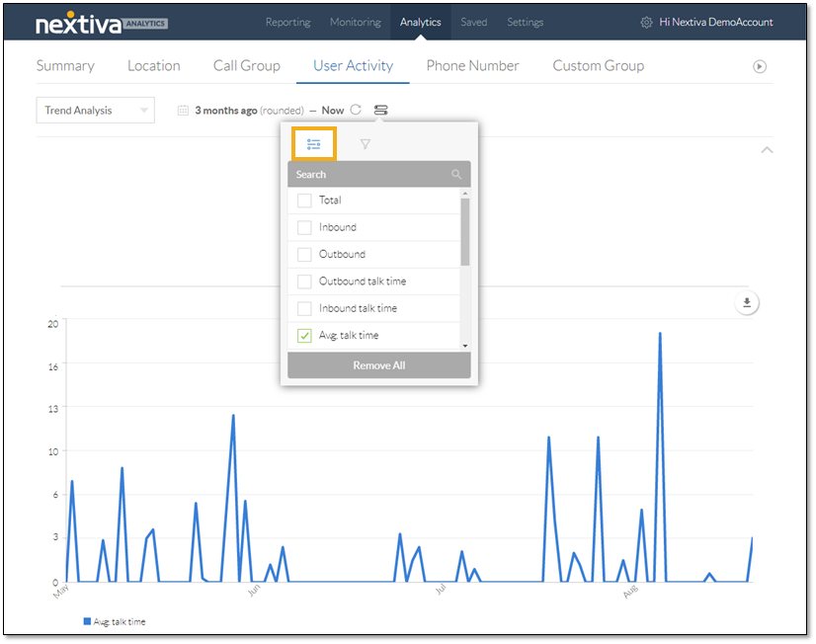
Task: Click Hi Nextiva DemoAccount link
Action: pos(716,23)
